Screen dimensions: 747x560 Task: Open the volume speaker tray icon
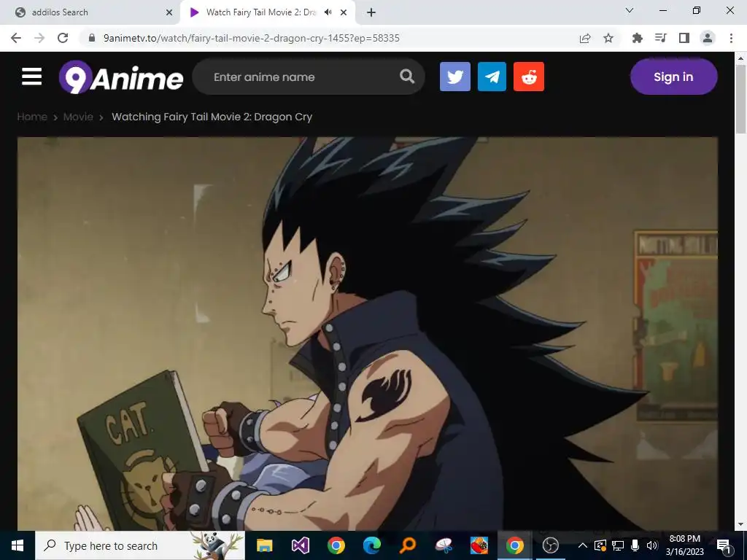pyautogui.click(x=652, y=545)
